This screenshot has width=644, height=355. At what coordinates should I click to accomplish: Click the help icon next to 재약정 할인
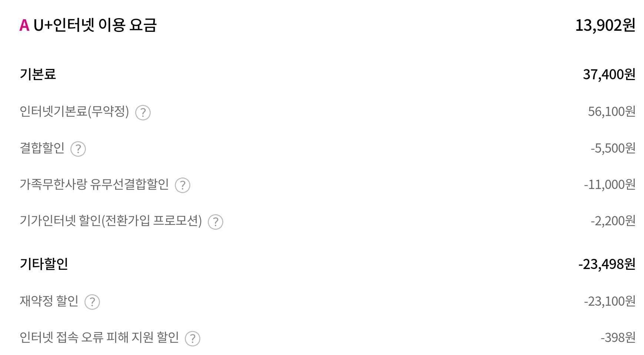(92, 302)
